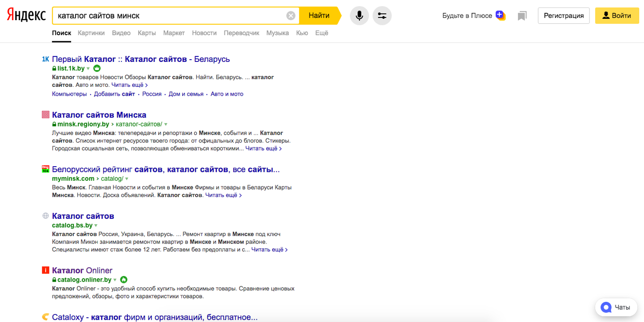Expand the list.1k.by result options arrow

click(x=88, y=68)
